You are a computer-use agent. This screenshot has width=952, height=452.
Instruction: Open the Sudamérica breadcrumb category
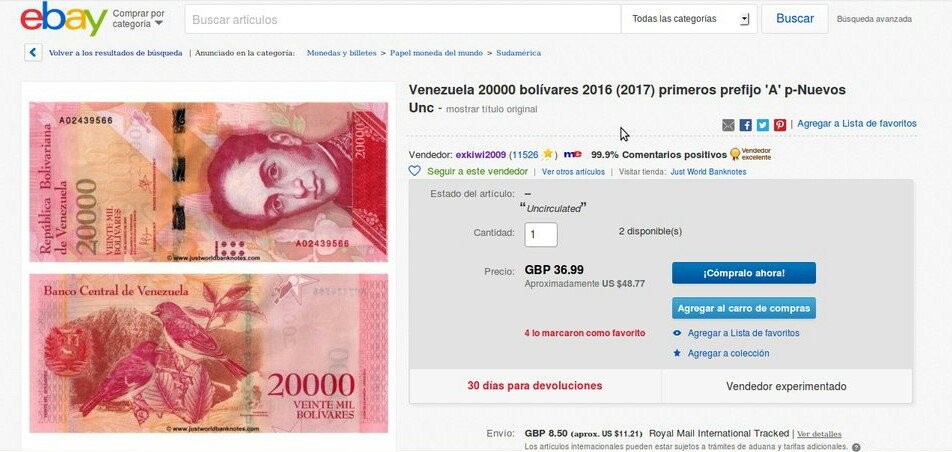[518, 53]
